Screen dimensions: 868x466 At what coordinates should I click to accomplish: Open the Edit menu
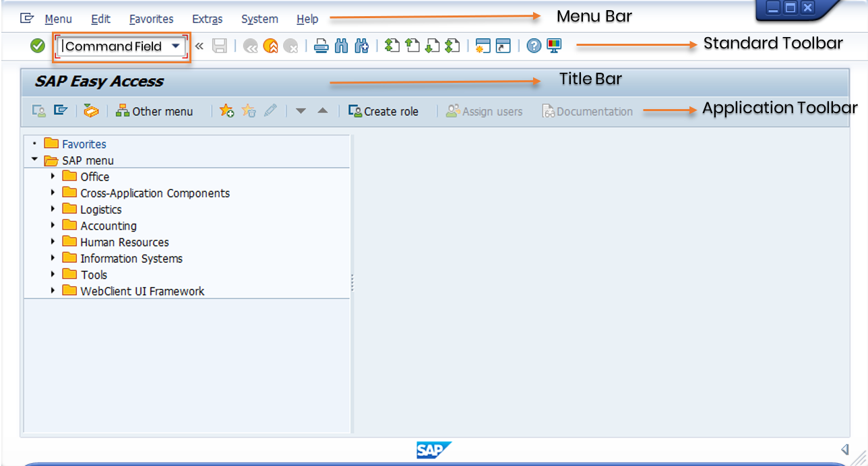click(x=101, y=19)
